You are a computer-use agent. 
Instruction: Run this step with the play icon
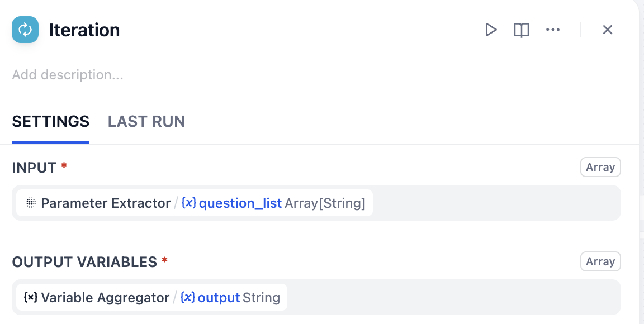tap(491, 30)
